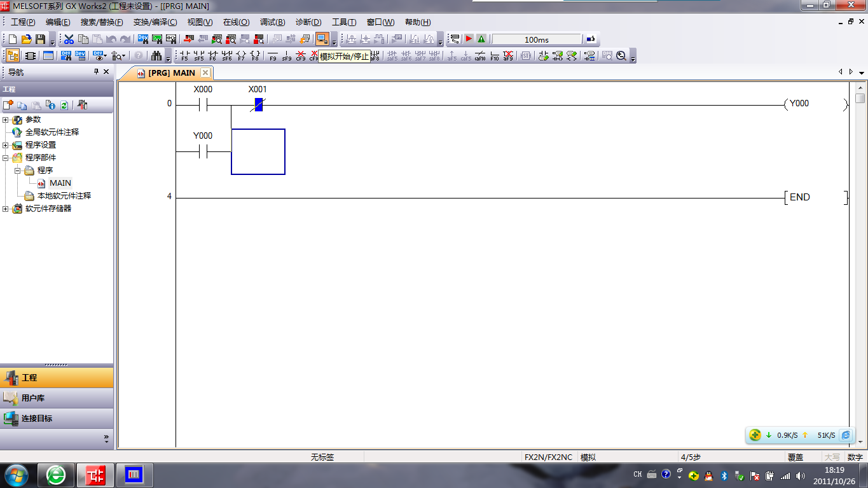This screenshot has width=868, height=488.
Task: Switch to the 用户库 panel
Action: pos(33,398)
